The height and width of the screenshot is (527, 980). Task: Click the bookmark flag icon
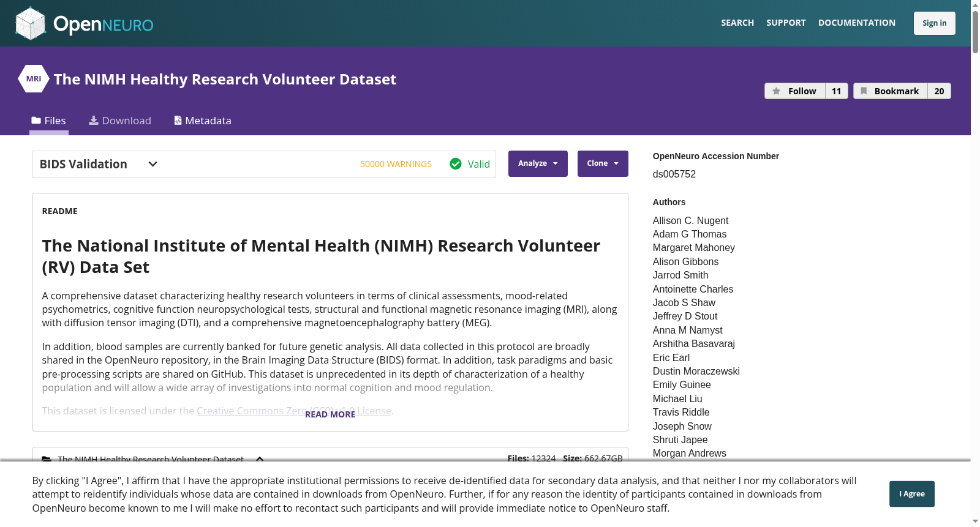(x=864, y=91)
